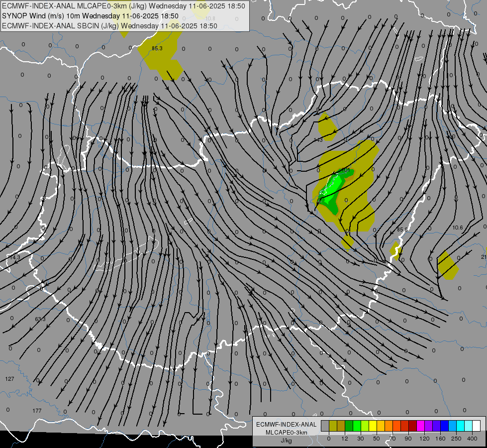This screenshot has height=448, width=487.
Task: Click the 101 value near green area
Action: 346,170
